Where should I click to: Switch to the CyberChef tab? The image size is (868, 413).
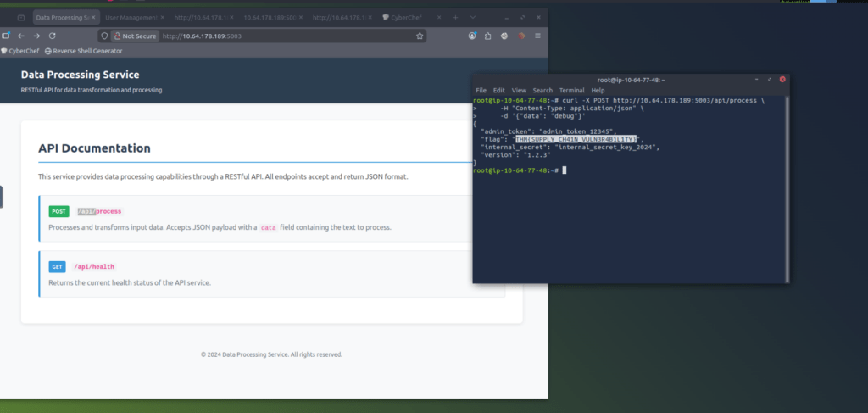point(406,18)
